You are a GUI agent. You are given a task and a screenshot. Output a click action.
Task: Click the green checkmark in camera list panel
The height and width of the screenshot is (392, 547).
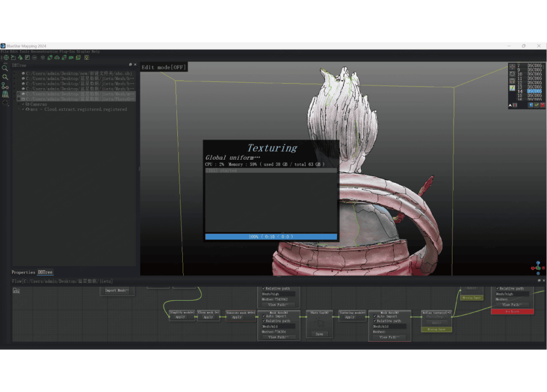coord(536,105)
